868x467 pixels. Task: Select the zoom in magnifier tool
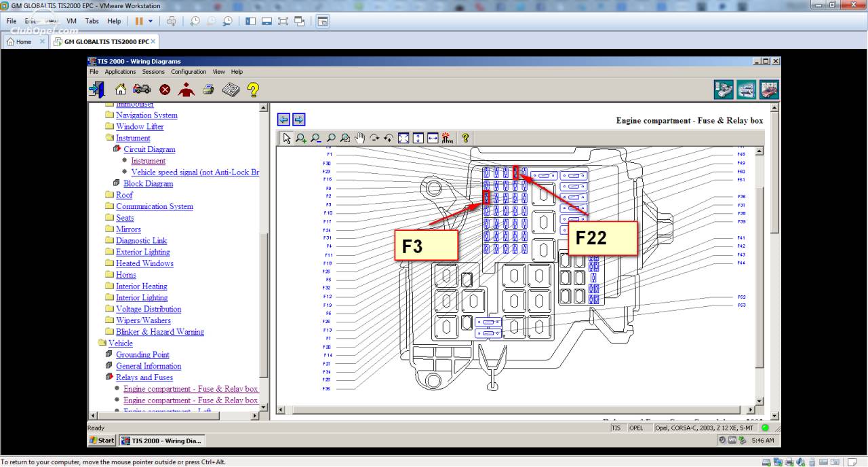[301, 138]
